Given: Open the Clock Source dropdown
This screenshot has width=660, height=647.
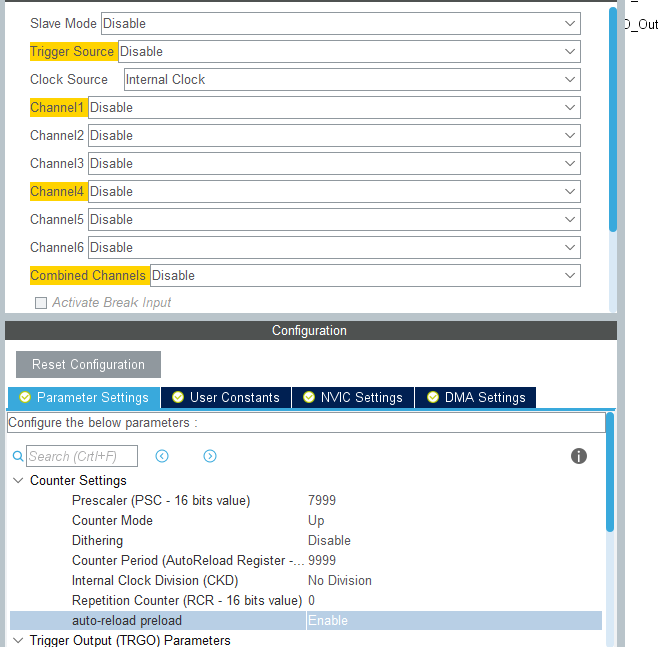Looking at the screenshot, I should 352,79.
